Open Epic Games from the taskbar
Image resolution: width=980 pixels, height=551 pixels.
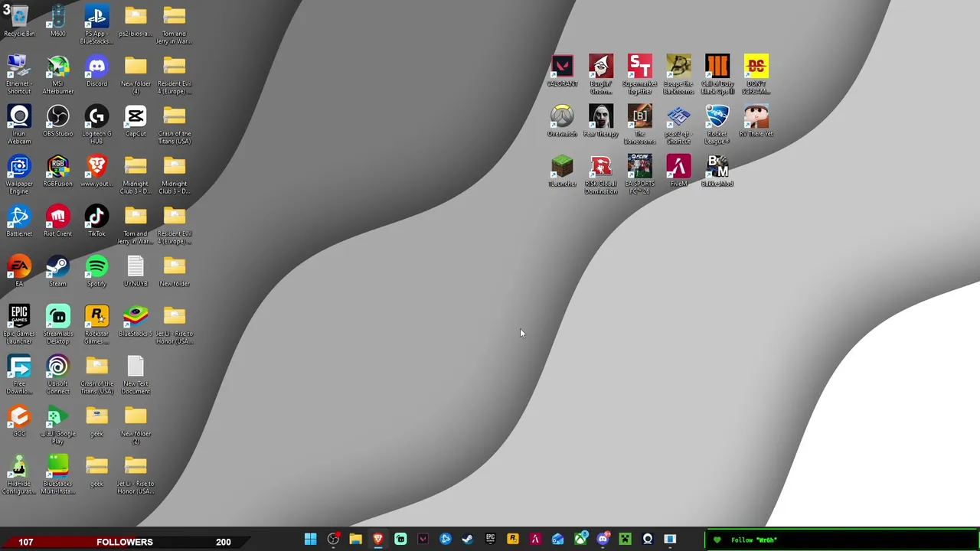(x=490, y=540)
